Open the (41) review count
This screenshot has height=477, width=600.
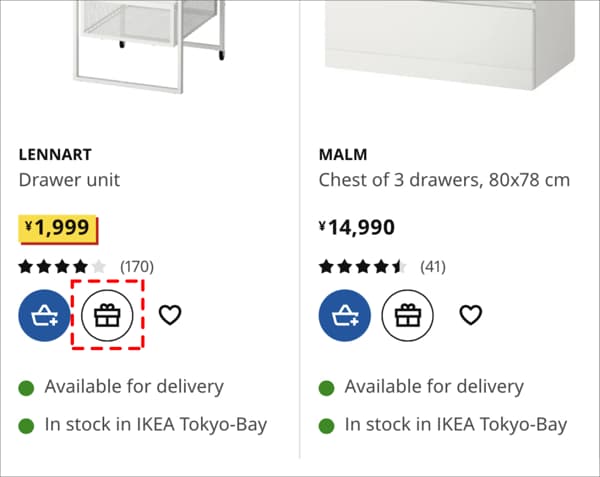(433, 267)
